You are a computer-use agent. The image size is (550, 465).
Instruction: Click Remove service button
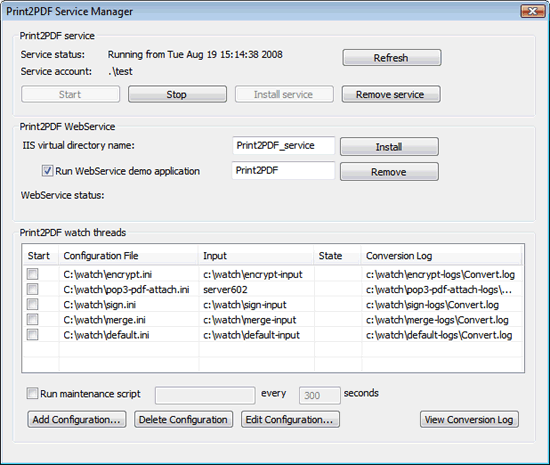point(391,94)
